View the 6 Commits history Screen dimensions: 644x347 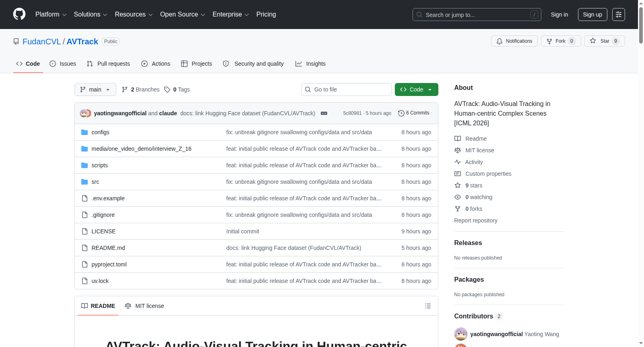coord(413,113)
